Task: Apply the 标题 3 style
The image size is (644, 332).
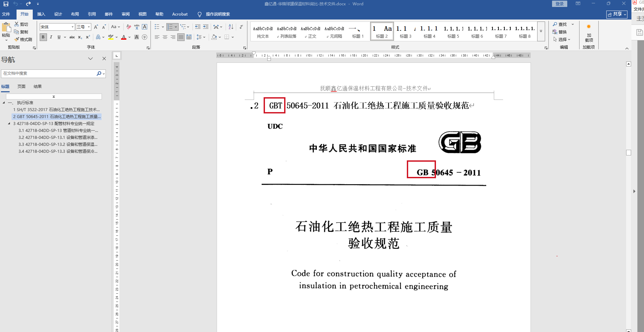Action: click(406, 31)
